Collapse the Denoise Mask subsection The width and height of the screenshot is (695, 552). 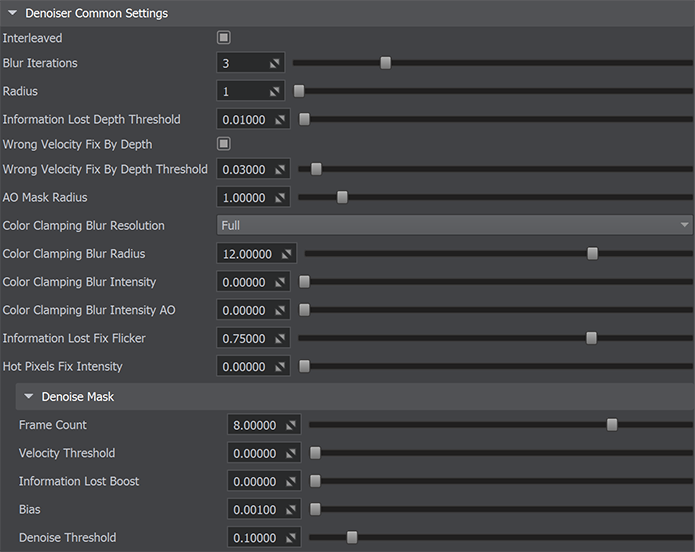pos(29,396)
